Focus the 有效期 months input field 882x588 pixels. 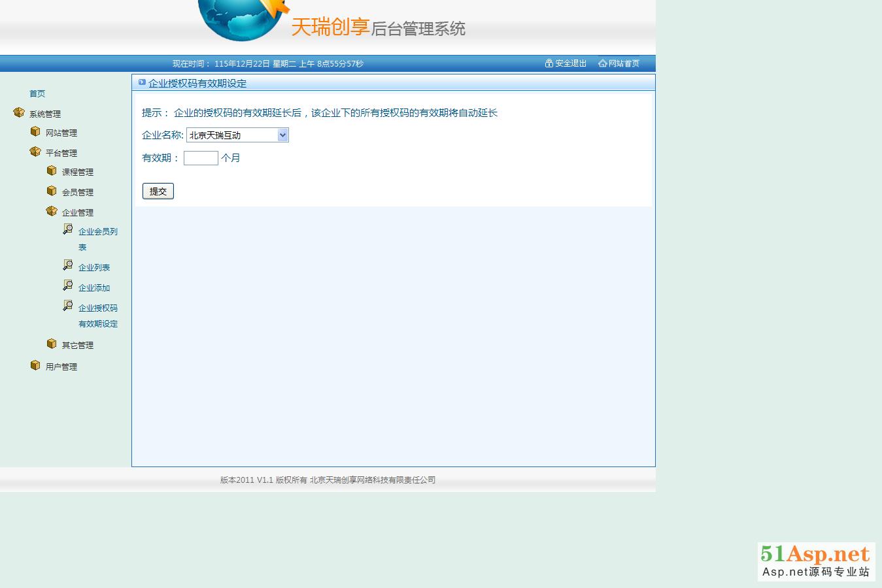click(x=201, y=158)
